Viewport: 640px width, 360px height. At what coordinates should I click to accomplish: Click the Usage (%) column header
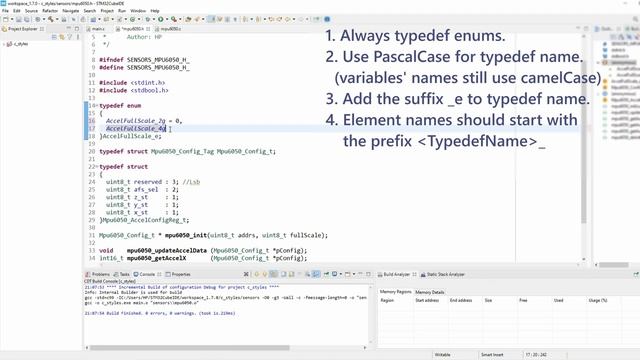598,300
